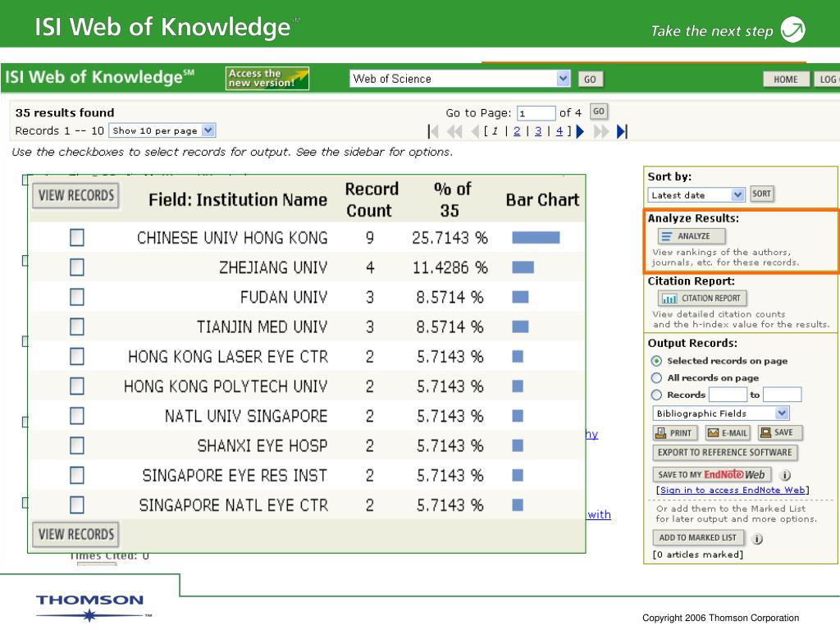Open the 'Access the new version!' banner
Viewport: 840px width, 630px height.
tap(267, 78)
